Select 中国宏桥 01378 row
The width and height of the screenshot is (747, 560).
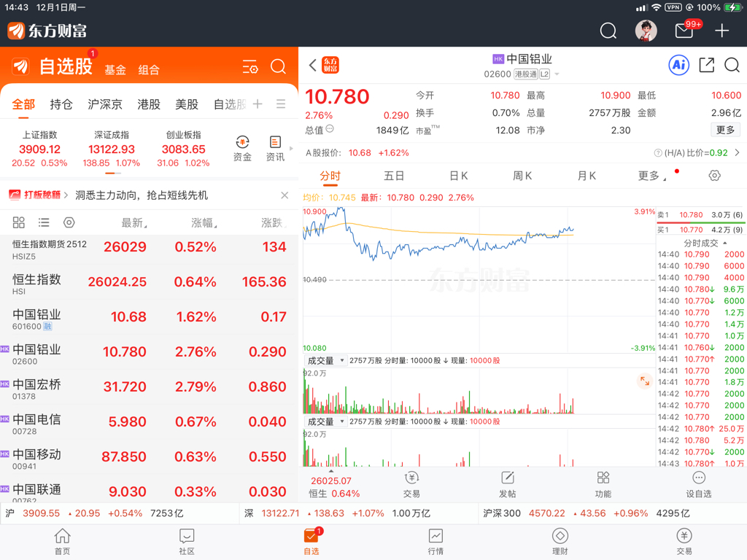[149, 386]
